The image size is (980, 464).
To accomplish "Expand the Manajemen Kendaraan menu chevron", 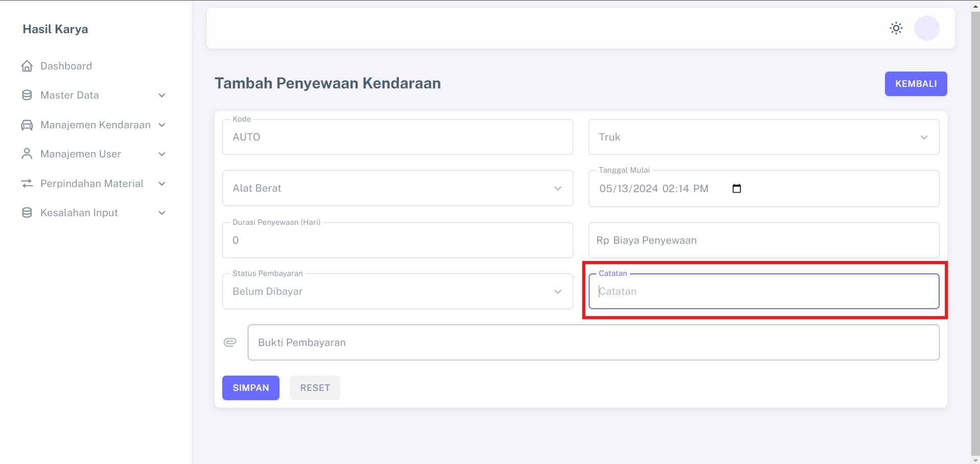I will pyautogui.click(x=162, y=125).
